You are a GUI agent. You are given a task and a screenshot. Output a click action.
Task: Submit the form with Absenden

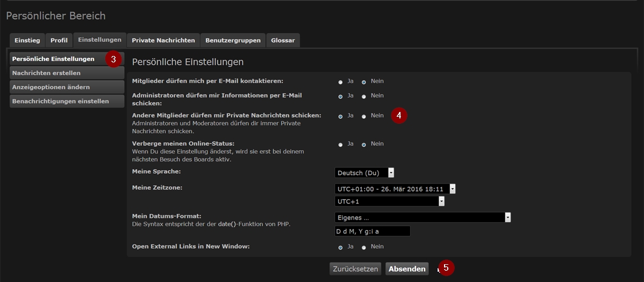[407, 269]
